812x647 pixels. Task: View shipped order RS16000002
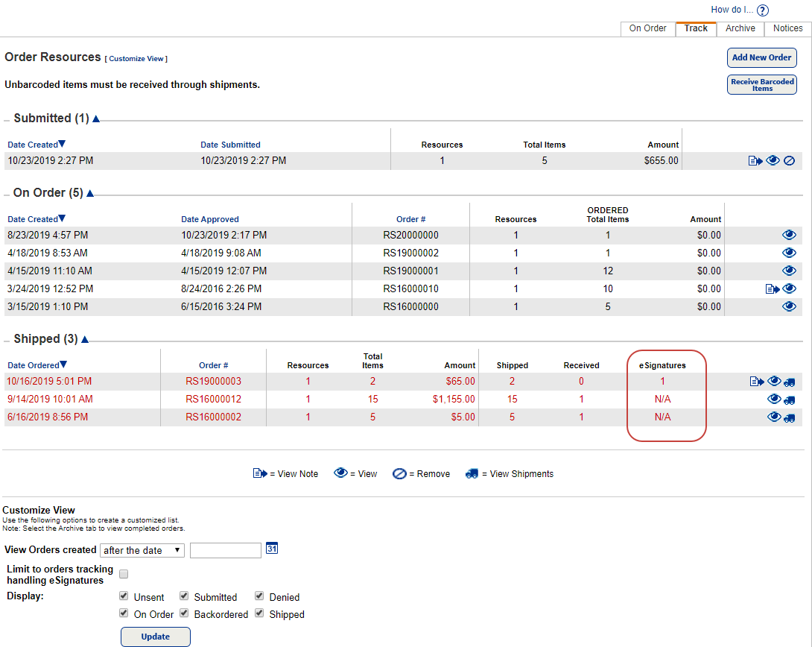(774, 417)
